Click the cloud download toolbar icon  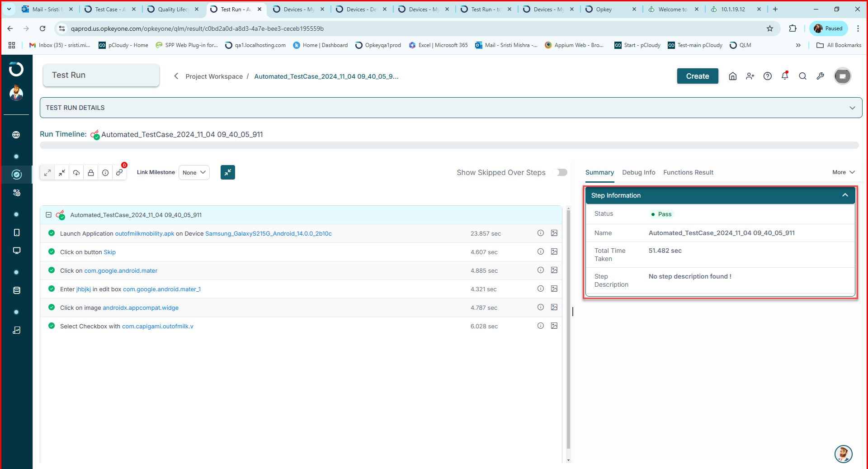76,172
